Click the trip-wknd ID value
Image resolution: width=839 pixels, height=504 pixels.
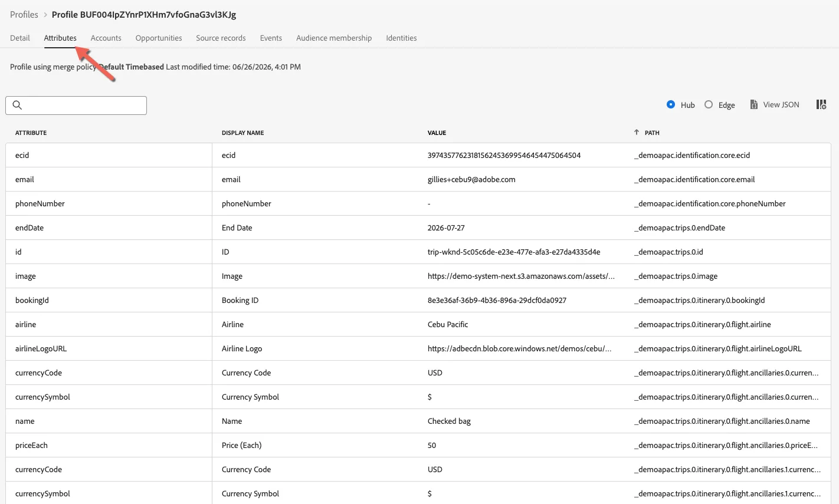514,252
